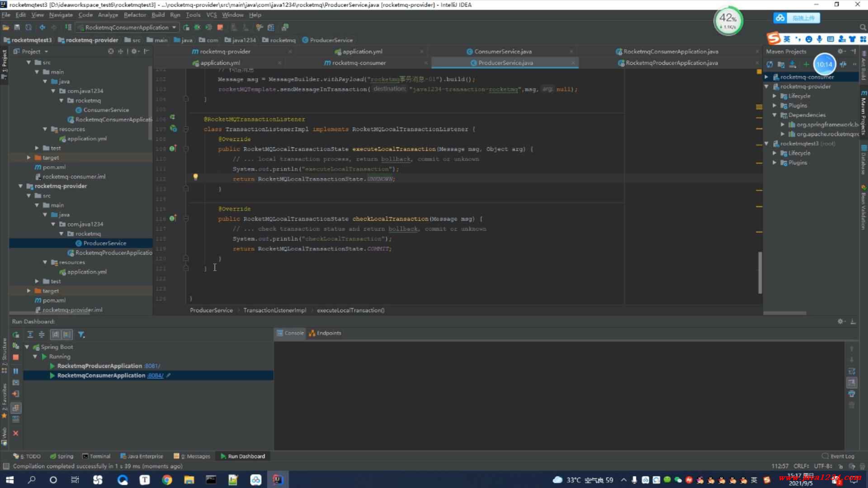Click java1234 in navigation bar

pyautogui.click(x=240, y=40)
